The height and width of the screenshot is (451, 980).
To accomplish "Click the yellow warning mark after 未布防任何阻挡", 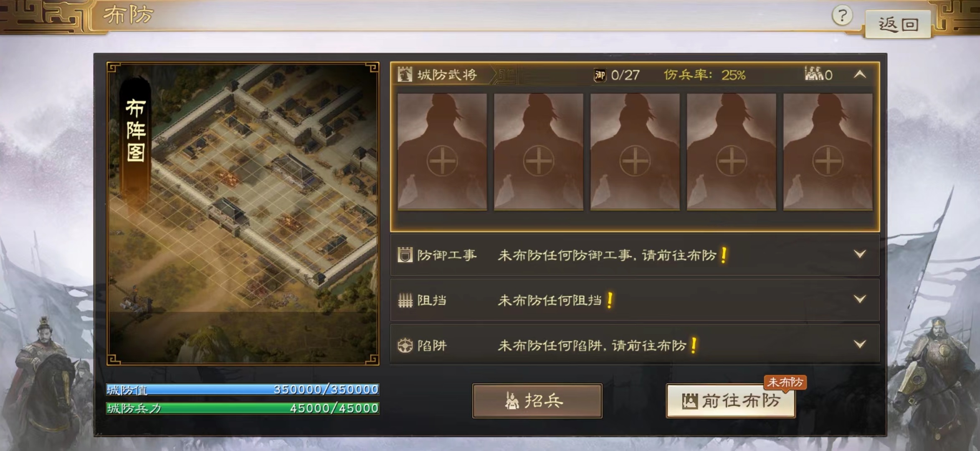I will (x=610, y=300).
